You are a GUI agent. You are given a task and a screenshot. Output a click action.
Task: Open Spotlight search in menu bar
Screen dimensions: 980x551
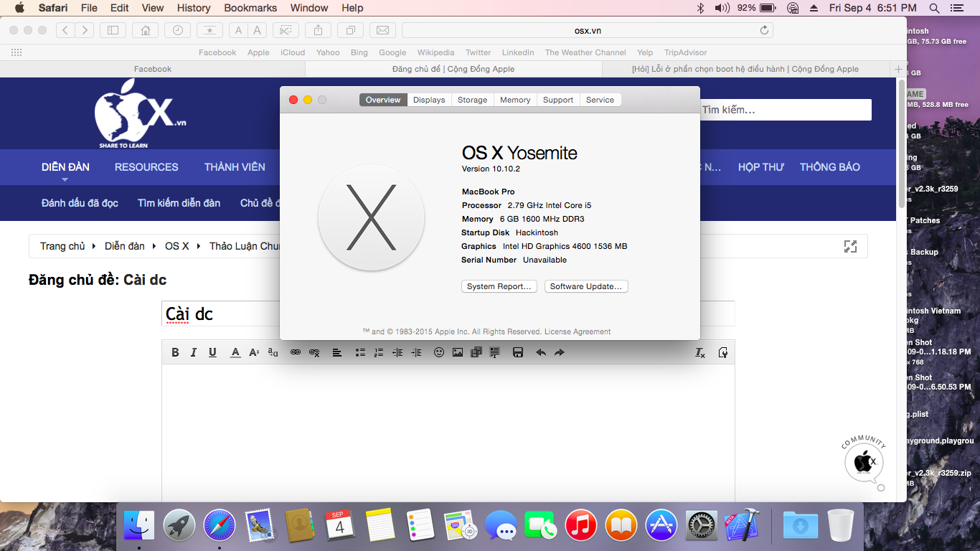pyautogui.click(x=934, y=8)
